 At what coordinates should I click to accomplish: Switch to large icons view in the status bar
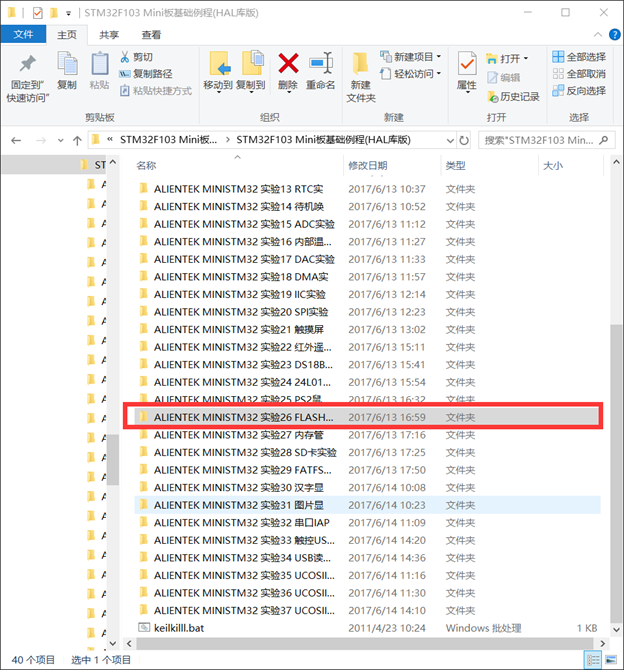(611, 660)
